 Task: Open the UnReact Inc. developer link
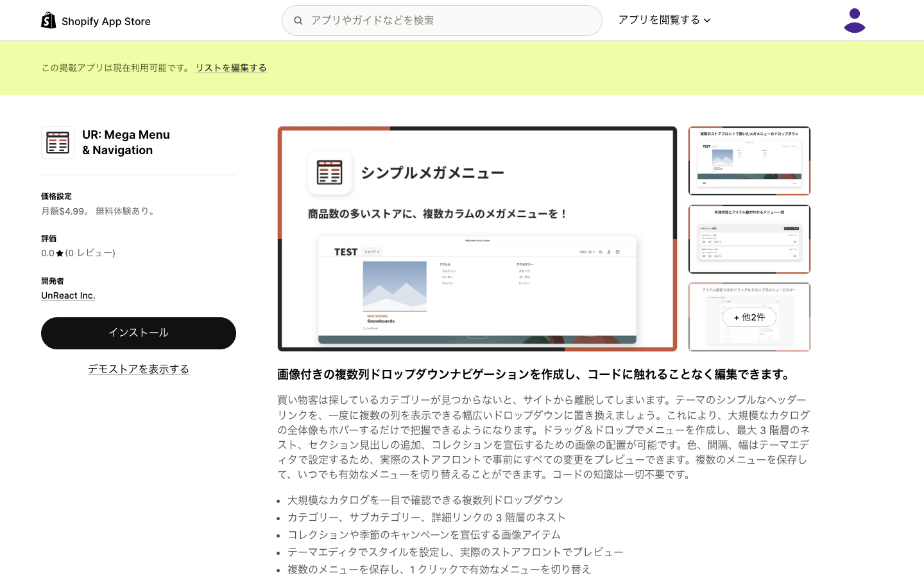click(68, 295)
